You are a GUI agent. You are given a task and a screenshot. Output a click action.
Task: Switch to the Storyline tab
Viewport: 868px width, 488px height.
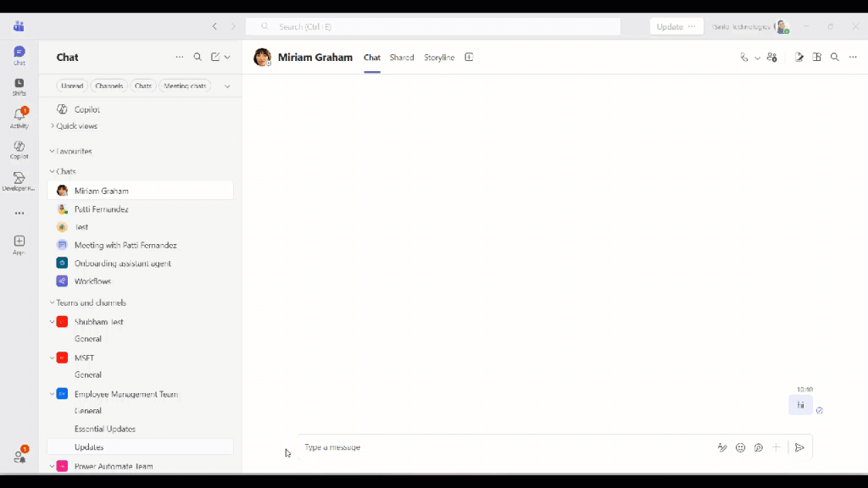(439, 58)
